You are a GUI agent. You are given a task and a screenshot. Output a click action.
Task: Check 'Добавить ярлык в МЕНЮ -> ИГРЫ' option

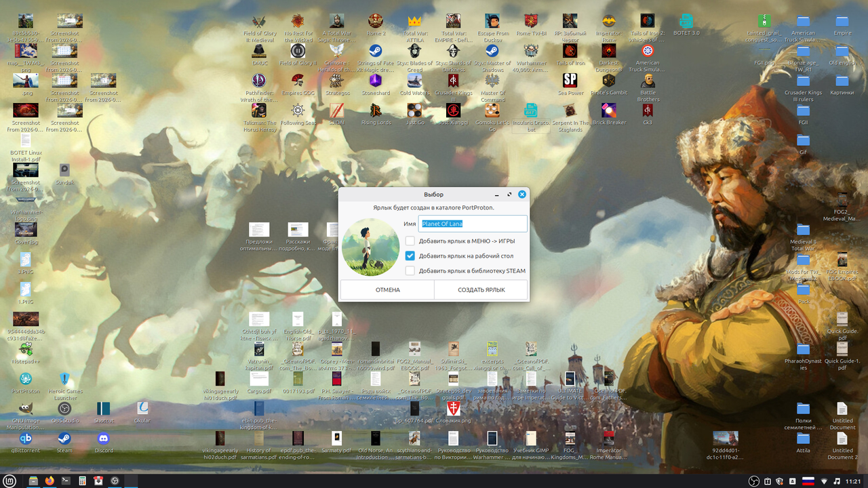coord(410,241)
